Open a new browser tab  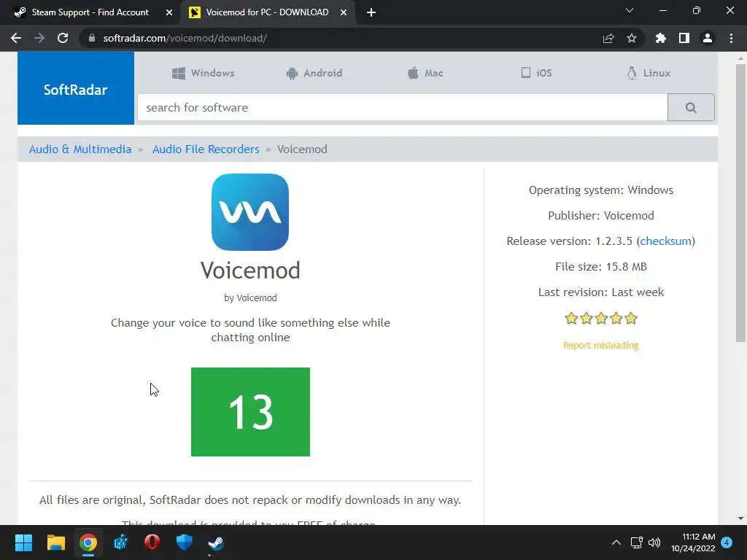click(x=371, y=13)
